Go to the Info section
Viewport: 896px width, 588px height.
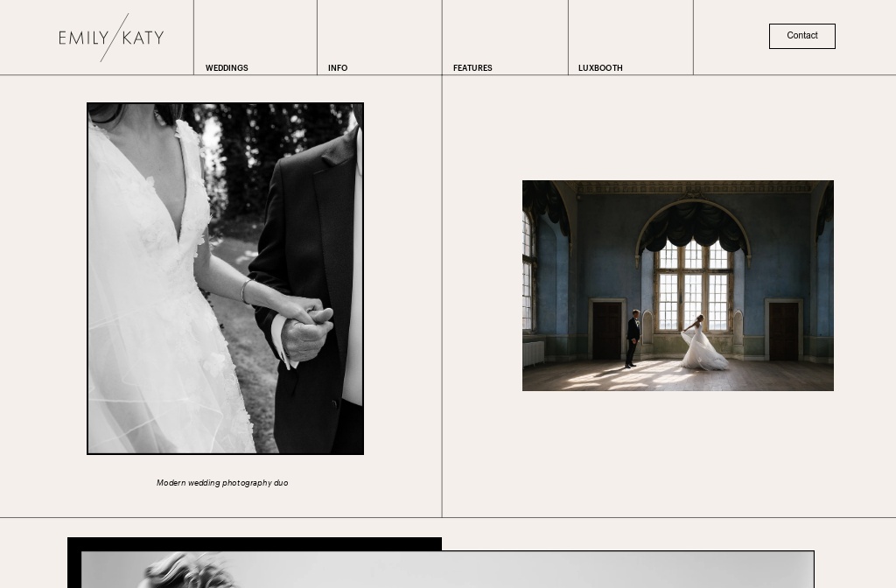(x=338, y=68)
